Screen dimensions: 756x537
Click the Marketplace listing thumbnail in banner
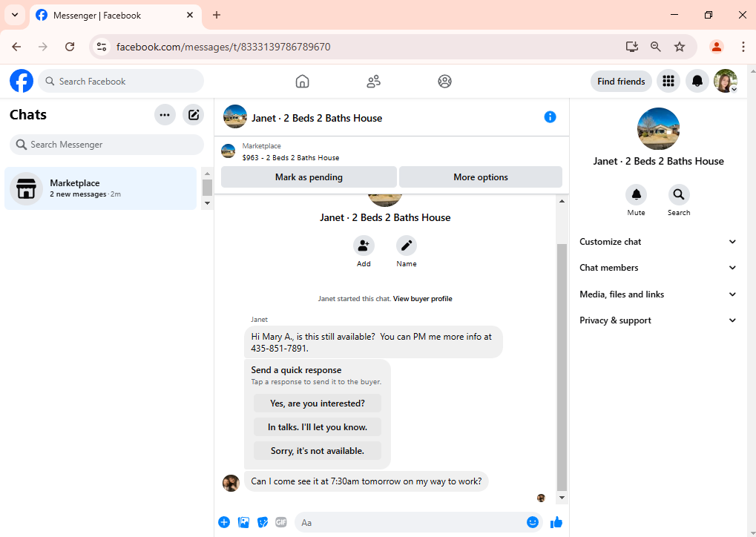click(228, 151)
